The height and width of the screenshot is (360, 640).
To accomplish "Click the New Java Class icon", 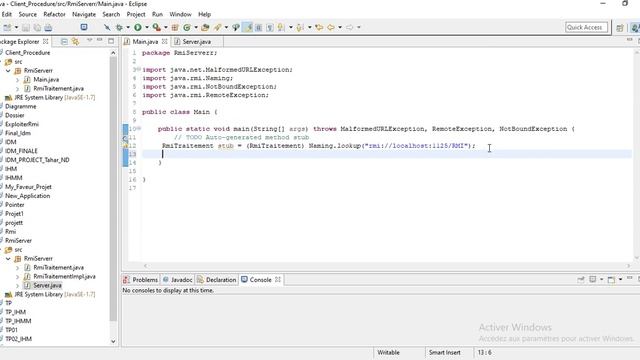I will click(187, 27).
